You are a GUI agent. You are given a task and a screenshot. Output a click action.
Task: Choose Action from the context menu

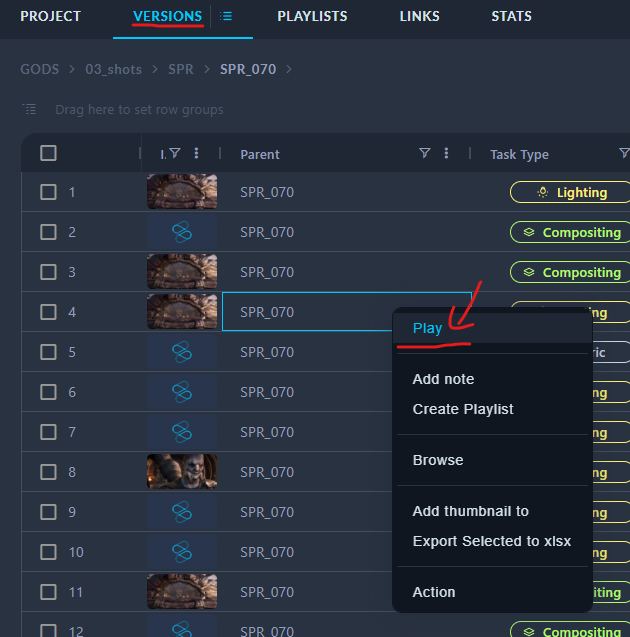click(x=492, y=592)
